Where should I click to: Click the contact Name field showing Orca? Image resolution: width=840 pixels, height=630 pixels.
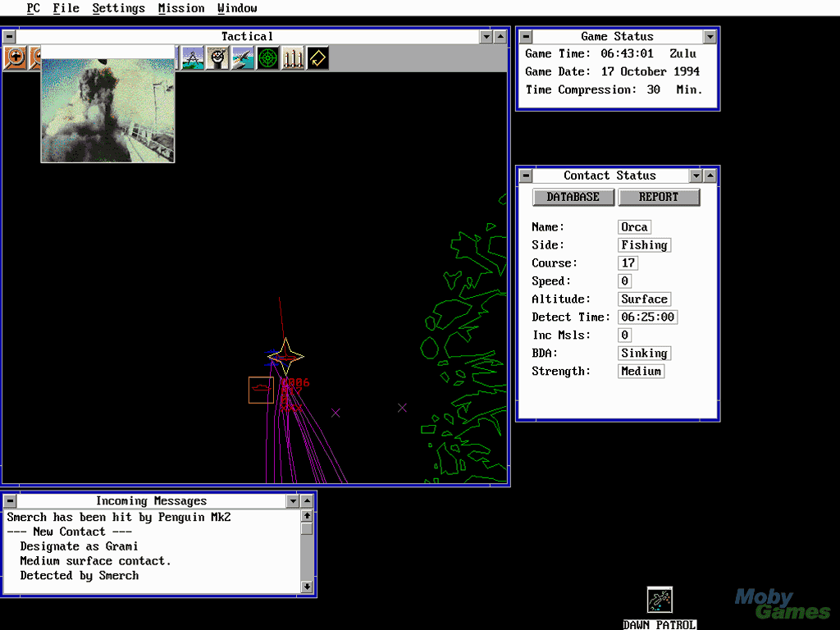pyautogui.click(x=634, y=227)
